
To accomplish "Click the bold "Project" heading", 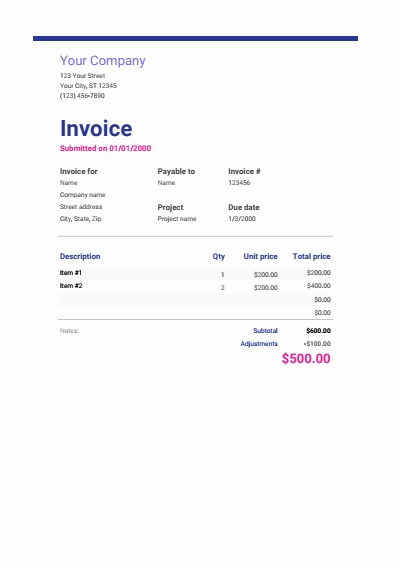I will [170, 208].
